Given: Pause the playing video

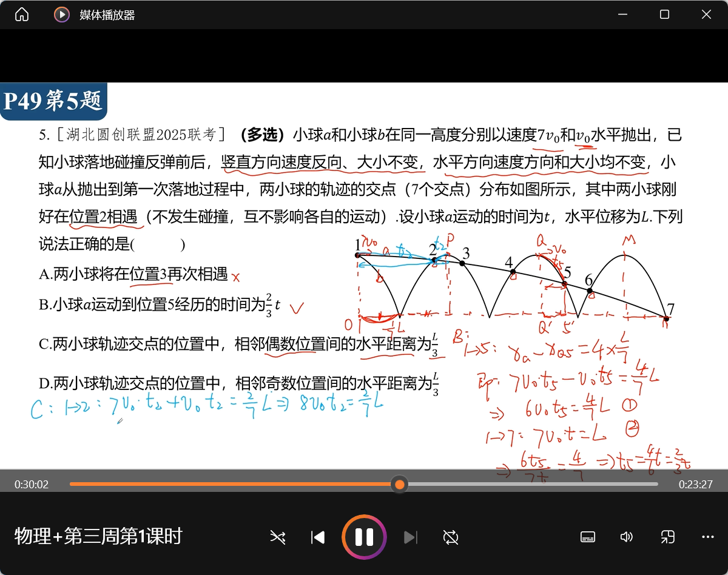Looking at the screenshot, I should click(x=364, y=537).
